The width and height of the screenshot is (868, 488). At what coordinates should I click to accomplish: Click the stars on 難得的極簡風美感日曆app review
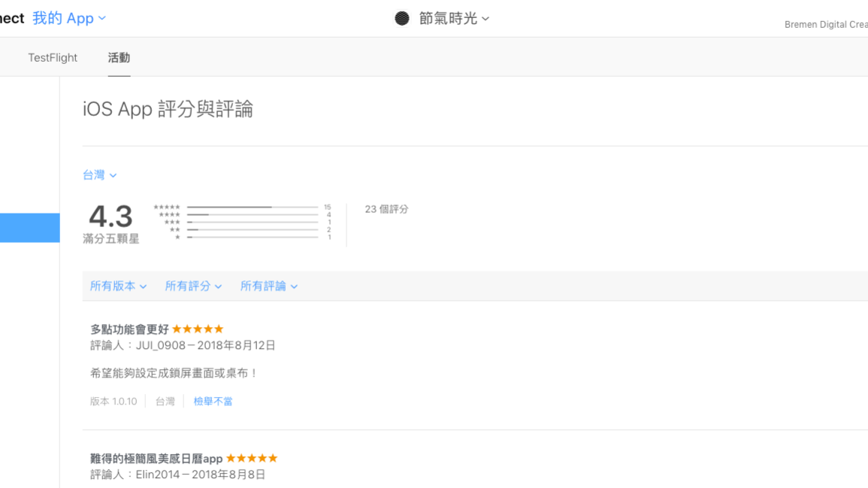point(252,459)
